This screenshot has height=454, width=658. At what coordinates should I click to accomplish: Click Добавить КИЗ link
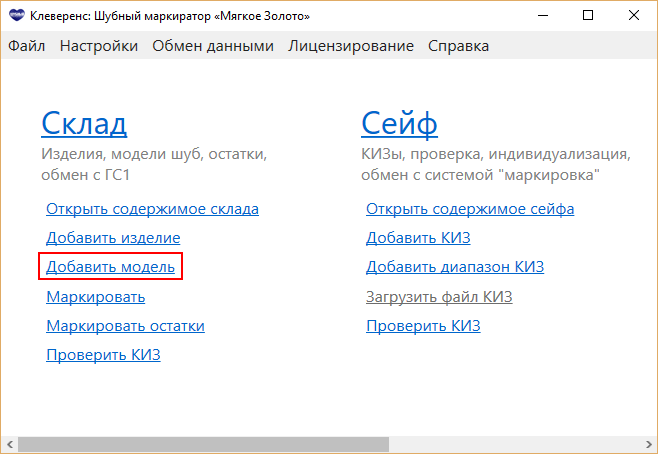tap(418, 237)
